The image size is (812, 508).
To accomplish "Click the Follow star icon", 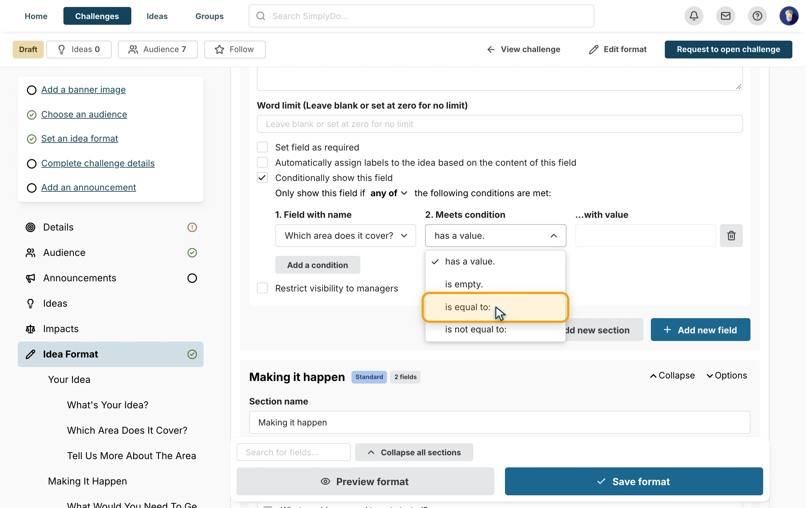I will pyautogui.click(x=219, y=50).
